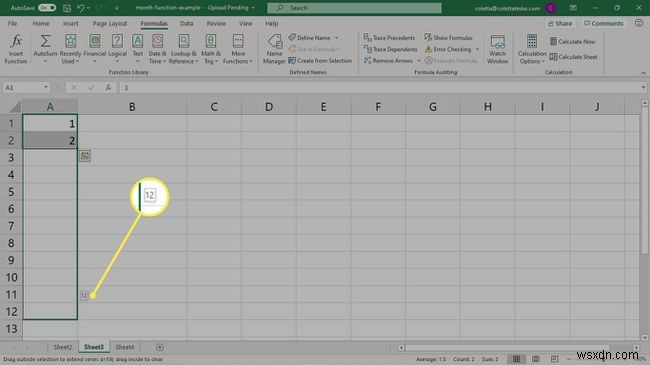Select the Normal view button
The width and height of the screenshot is (650, 365).
pos(517,359)
